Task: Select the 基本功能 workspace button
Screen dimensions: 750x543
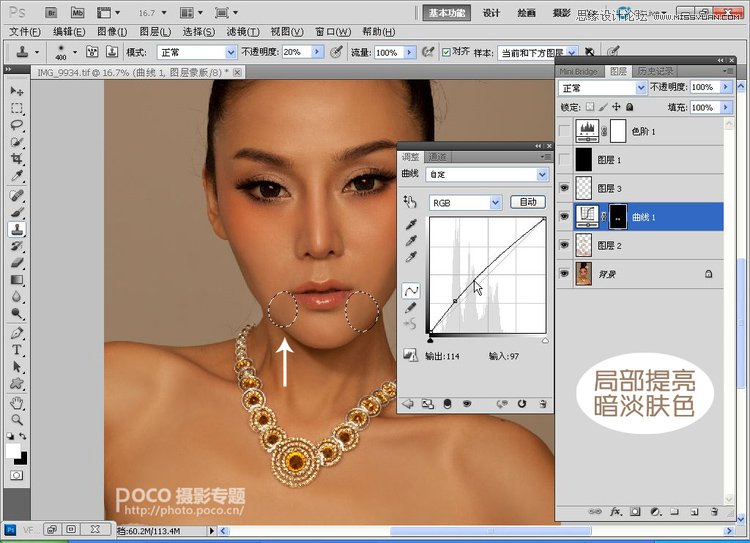Action: pos(446,13)
